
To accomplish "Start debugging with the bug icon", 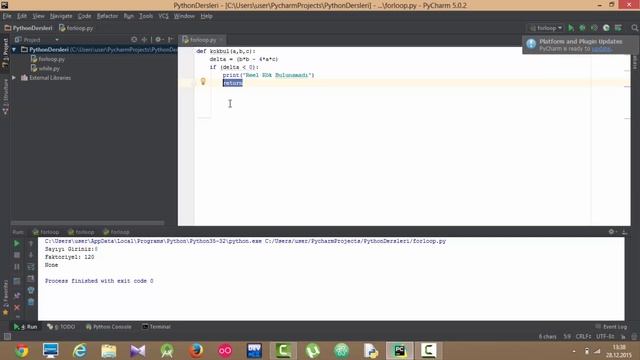I will coord(582,28).
